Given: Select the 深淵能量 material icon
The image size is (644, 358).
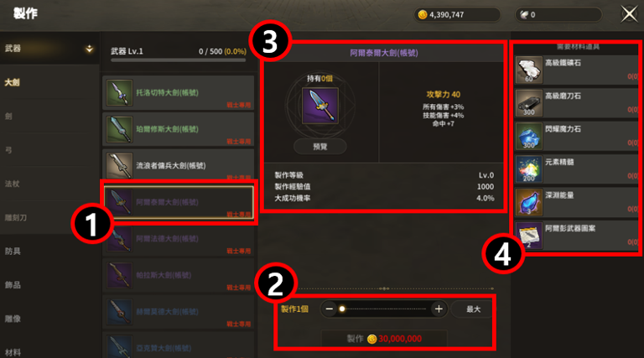Looking at the screenshot, I should (x=528, y=202).
